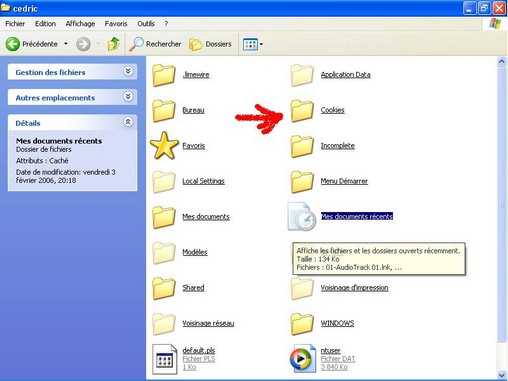The width and height of the screenshot is (508, 381).
Task: Click the Précédente back button
Action: coord(32,44)
